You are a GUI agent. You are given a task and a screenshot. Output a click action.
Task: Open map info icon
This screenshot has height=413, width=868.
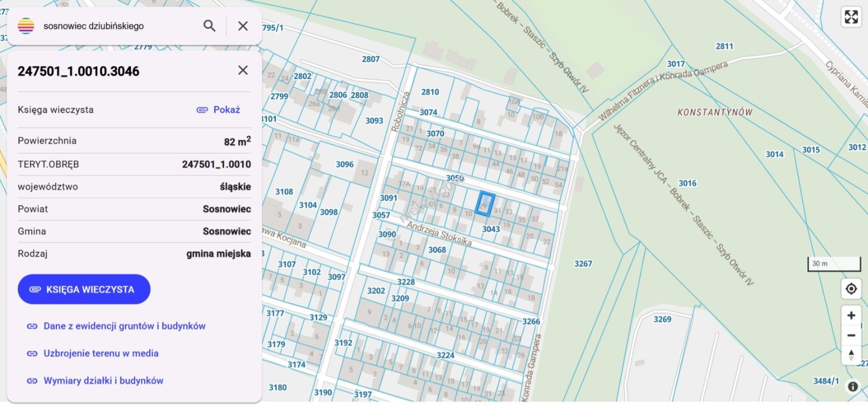coord(853,386)
